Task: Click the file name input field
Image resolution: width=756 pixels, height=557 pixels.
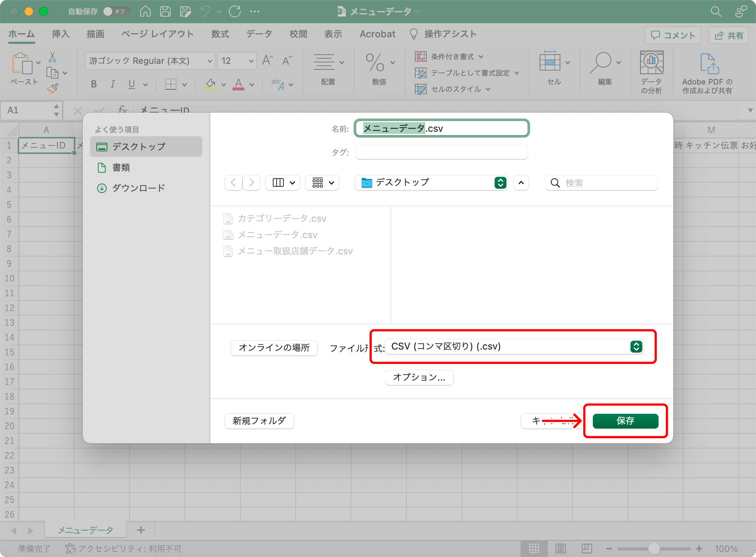Action: click(442, 128)
